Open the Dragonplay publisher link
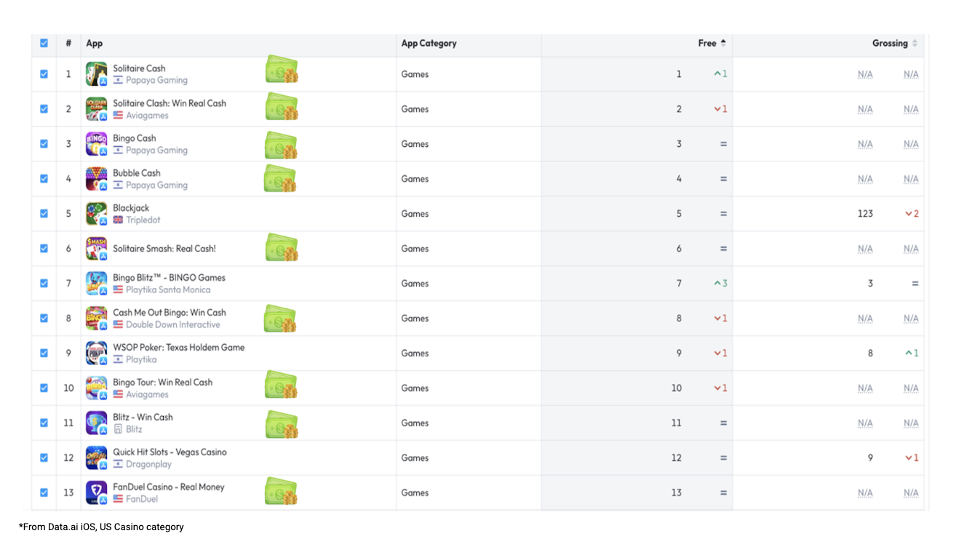This screenshot has width=962, height=560. click(x=148, y=465)
